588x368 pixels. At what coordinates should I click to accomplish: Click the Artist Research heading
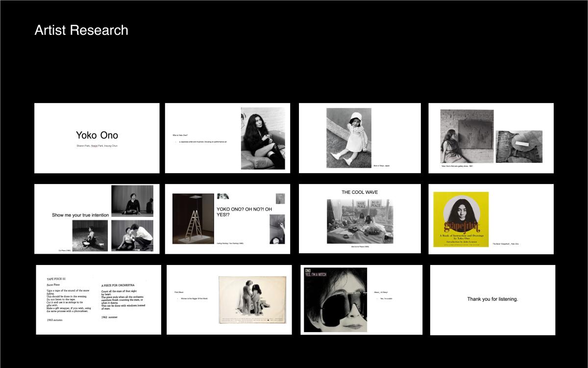[x=81, y=30]
